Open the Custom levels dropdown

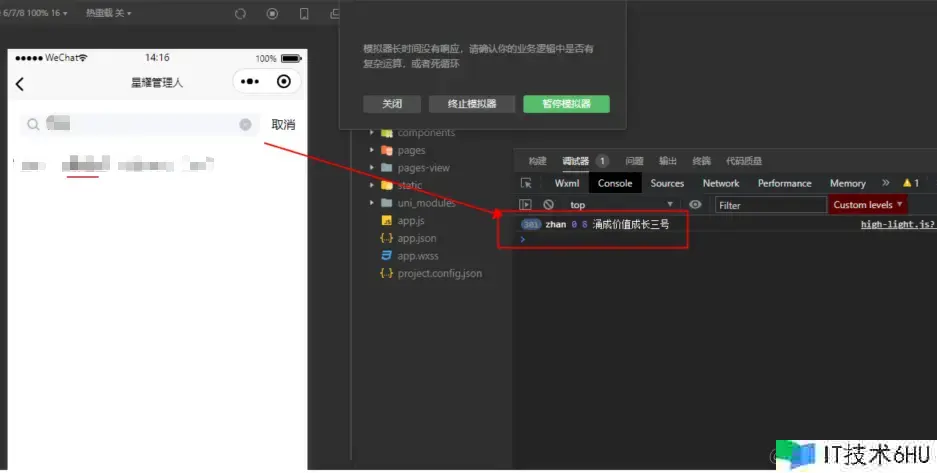point(868,205)
